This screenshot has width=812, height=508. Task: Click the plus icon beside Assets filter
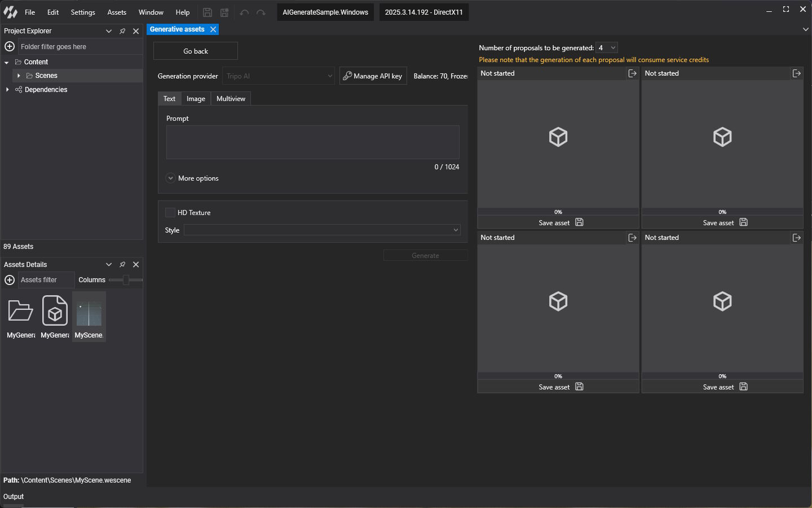[10, 280]
